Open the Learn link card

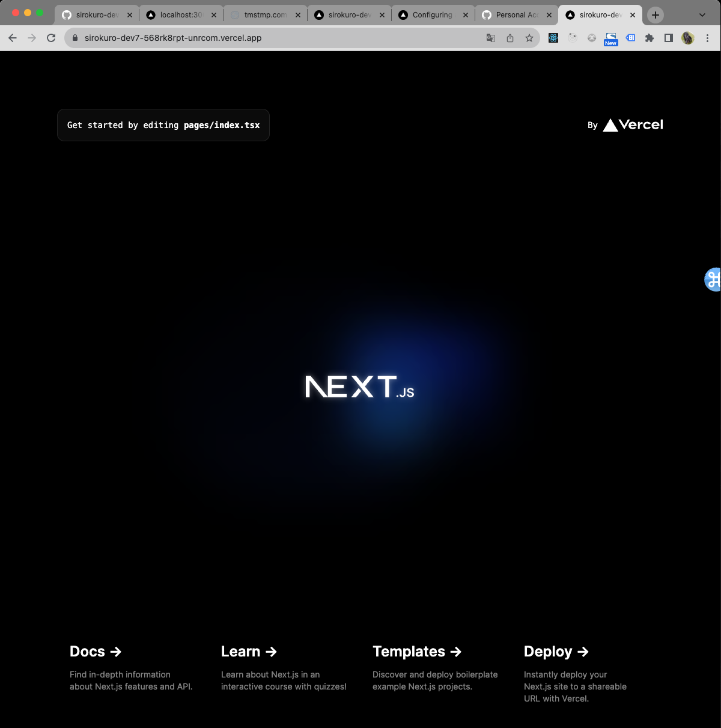pyautogui.click(x=284, y=668)
